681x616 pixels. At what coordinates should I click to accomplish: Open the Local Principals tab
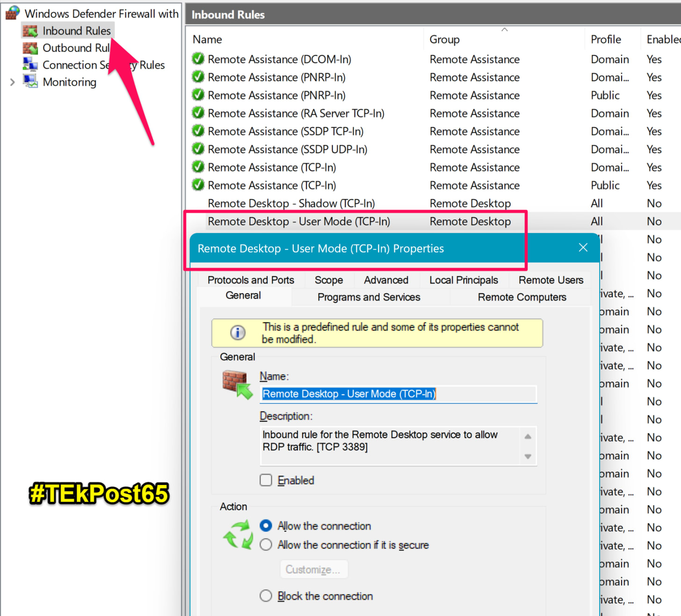tap(464, 280)
